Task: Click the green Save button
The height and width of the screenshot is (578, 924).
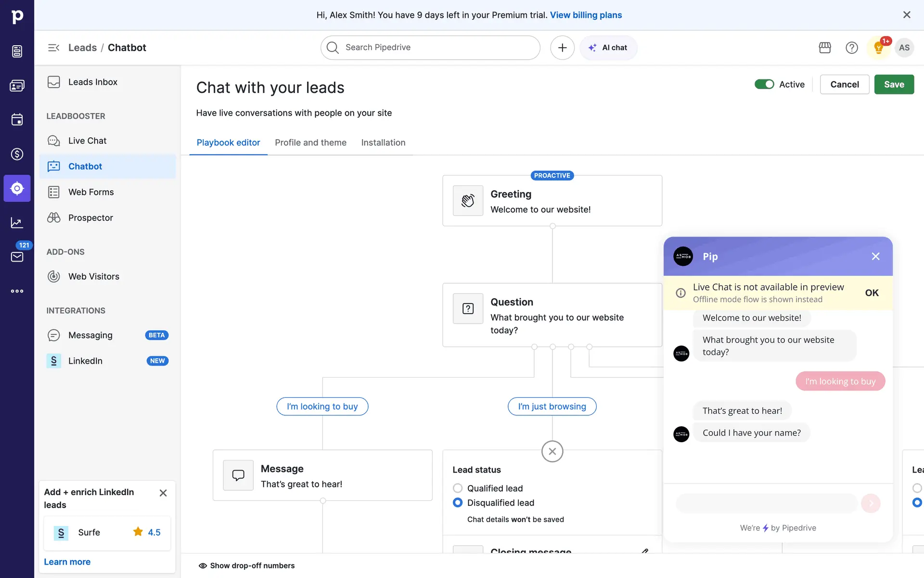Action: click(x=894, y=84)
